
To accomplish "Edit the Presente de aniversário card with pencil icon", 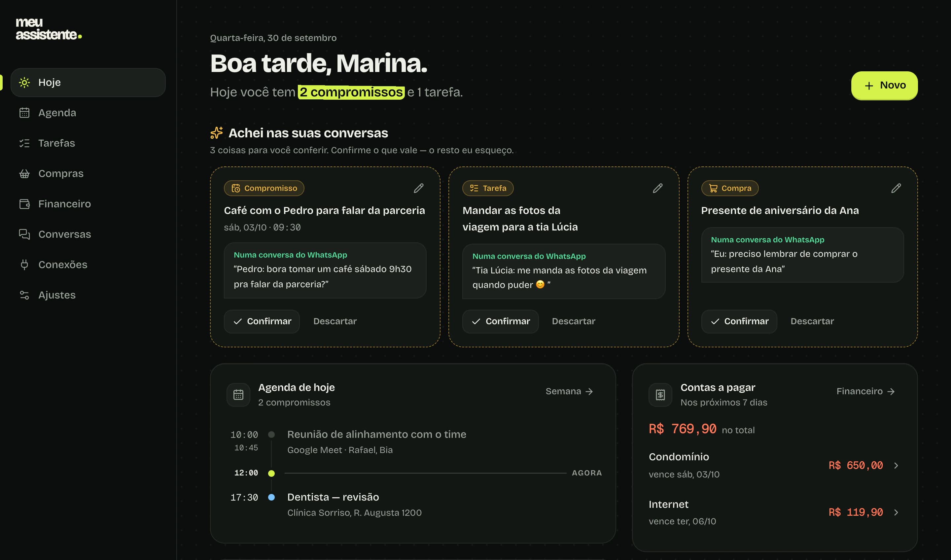I will [x=896, y=188].
